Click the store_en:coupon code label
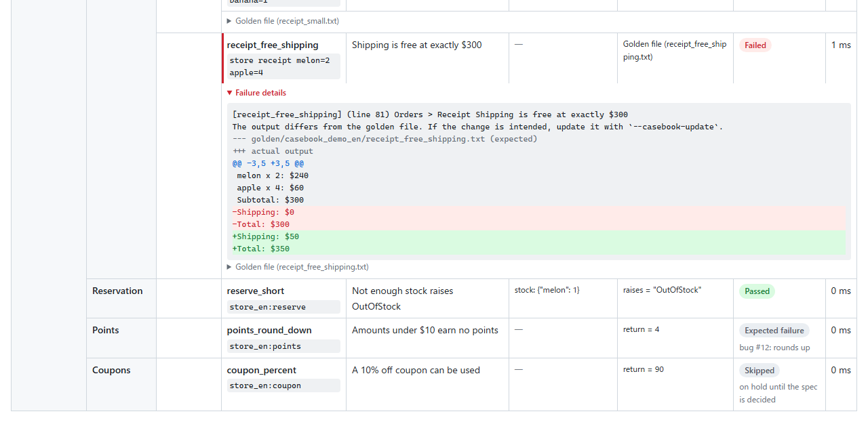This screenshot has width=868, height=439. pos(283,385)
